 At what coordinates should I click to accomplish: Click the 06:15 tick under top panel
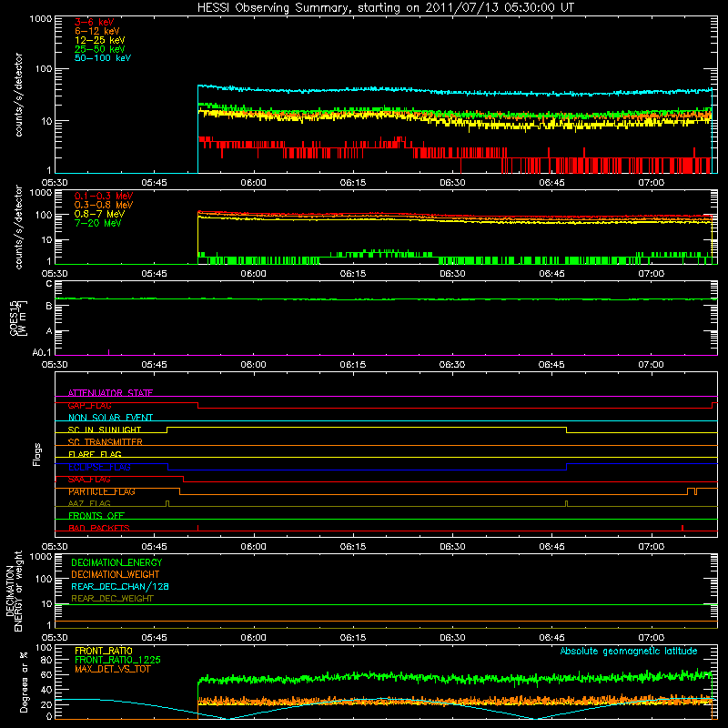pyautogui.click(x=353, y=183)
